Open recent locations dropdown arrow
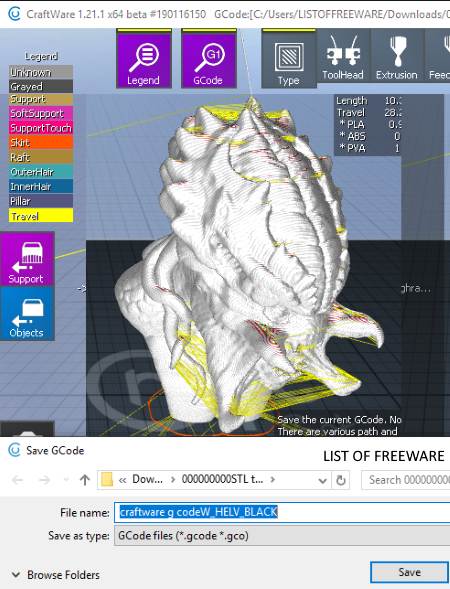450x589 pixels. (66, 480)
